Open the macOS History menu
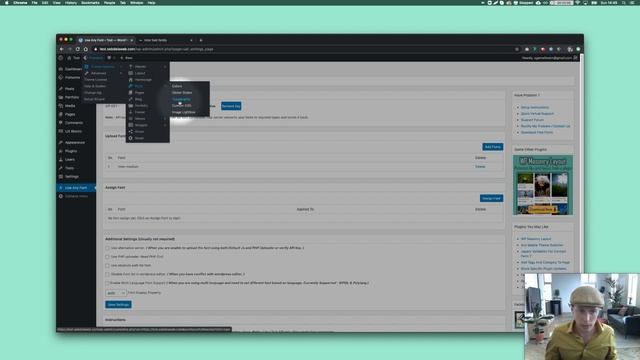 (71, 2)
